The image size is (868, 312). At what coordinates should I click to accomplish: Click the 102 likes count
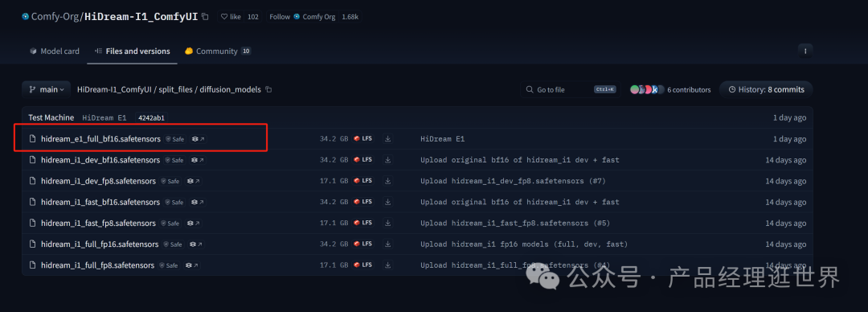253,17
